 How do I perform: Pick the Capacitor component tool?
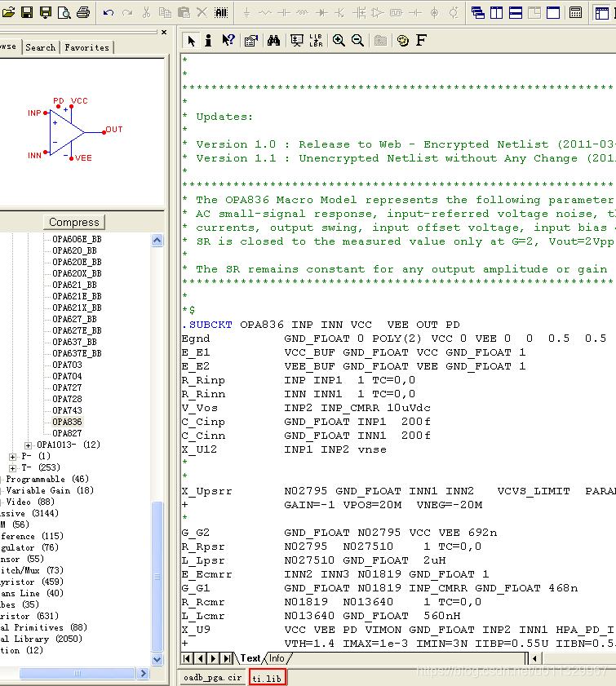pos(284,13)
